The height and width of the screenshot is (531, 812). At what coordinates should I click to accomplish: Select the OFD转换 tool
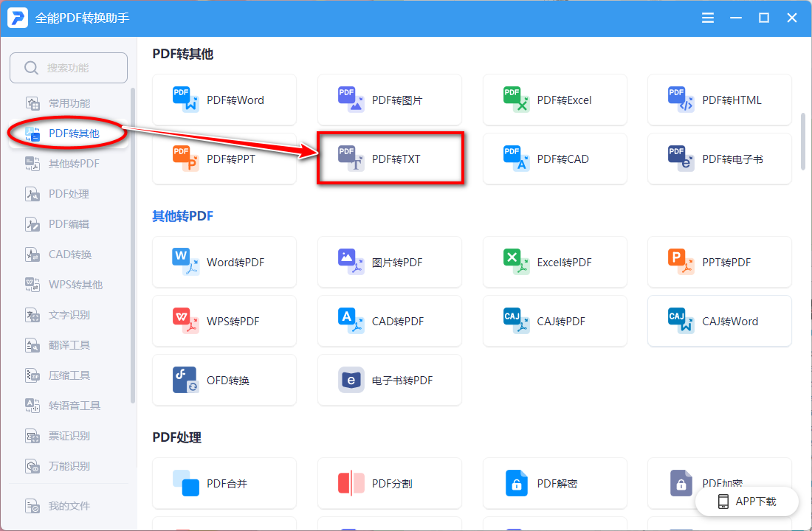[x=224, y=381]
